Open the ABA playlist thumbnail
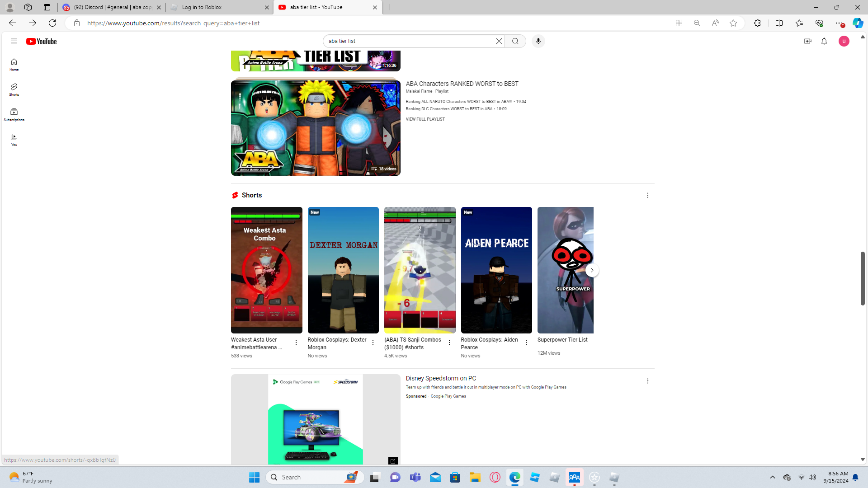The height and width of the screenshot is (488, 868). pyautogui.click(x=316, y=128)
